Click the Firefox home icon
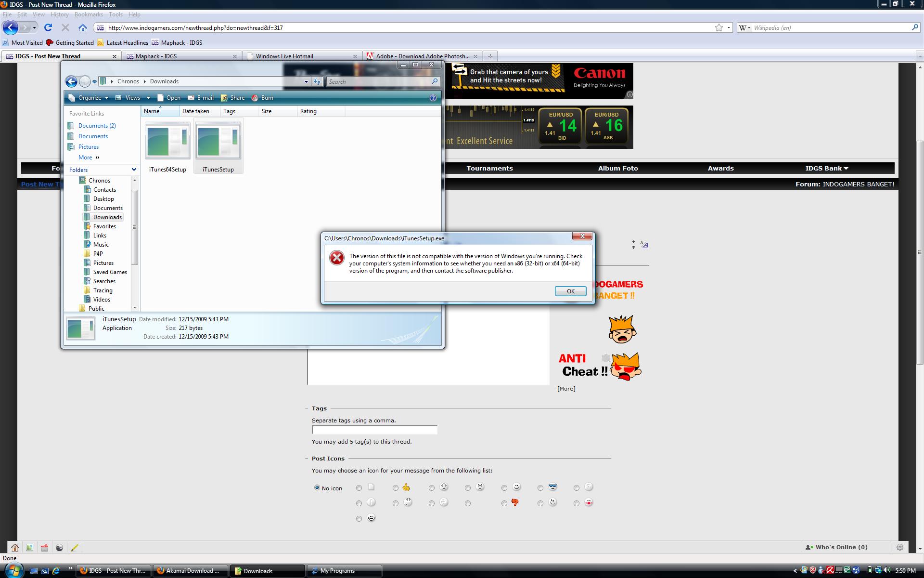Screen dimensions: 924x578 pyautogui.click(x=83, y=27)
